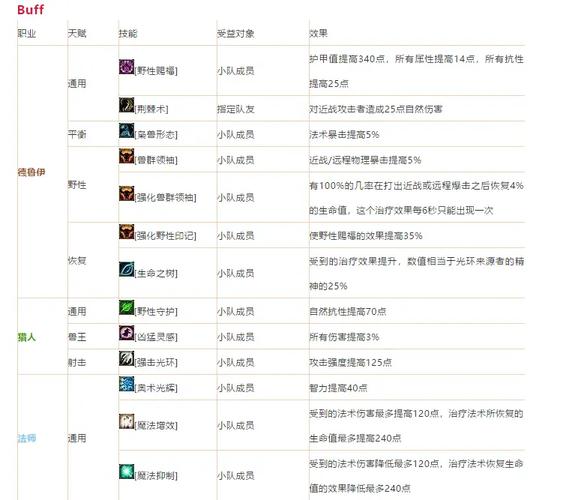Click the 兽王 talent cell

click(77, 337)
